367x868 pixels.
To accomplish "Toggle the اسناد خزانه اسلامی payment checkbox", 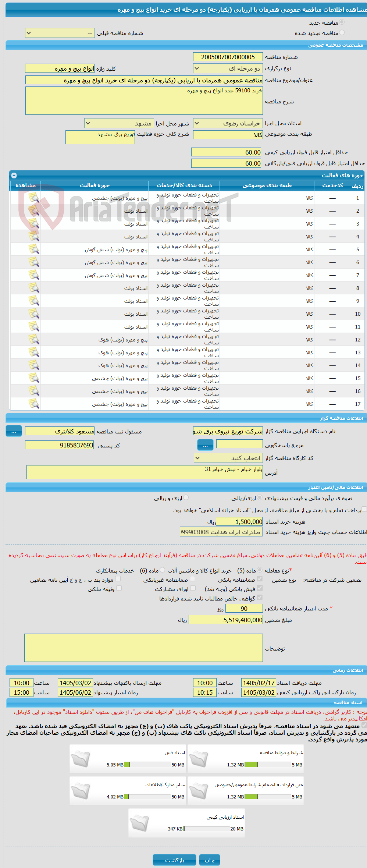I will [364, 510].
